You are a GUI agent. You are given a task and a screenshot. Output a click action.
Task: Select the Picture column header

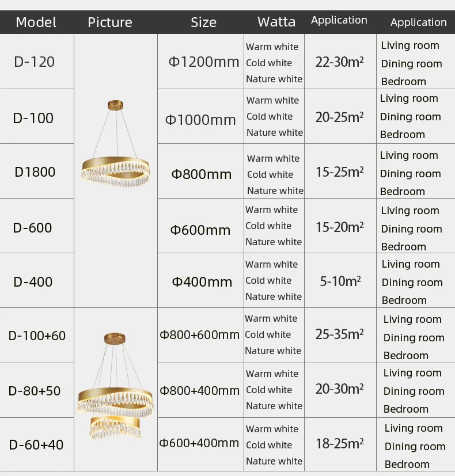pos(110,22)
